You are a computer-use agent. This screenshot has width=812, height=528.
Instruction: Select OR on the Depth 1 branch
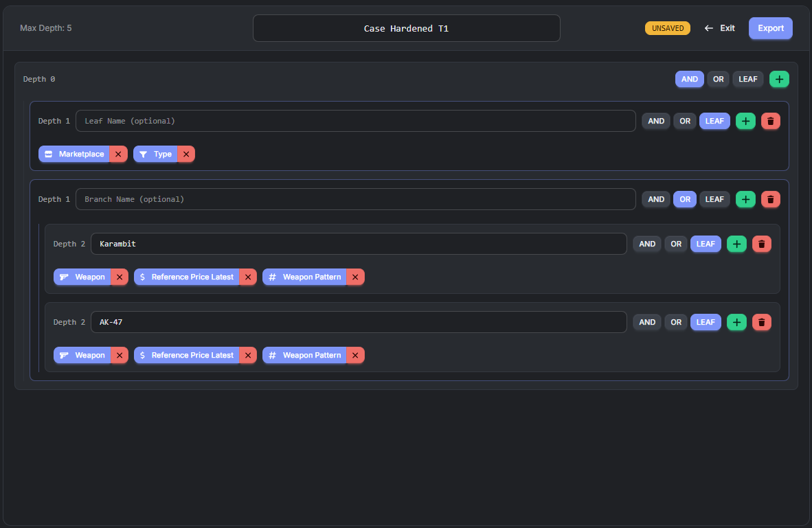(x=685, y=199)
